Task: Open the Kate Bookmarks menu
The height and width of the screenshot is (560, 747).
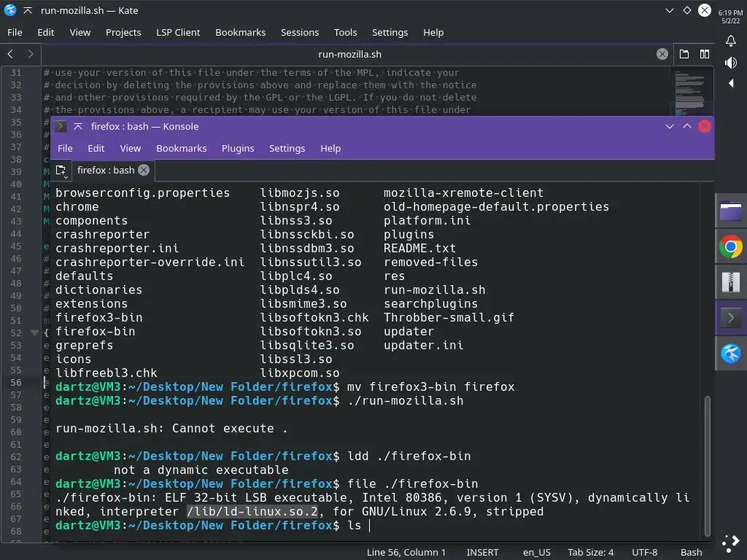Action: 241,32
